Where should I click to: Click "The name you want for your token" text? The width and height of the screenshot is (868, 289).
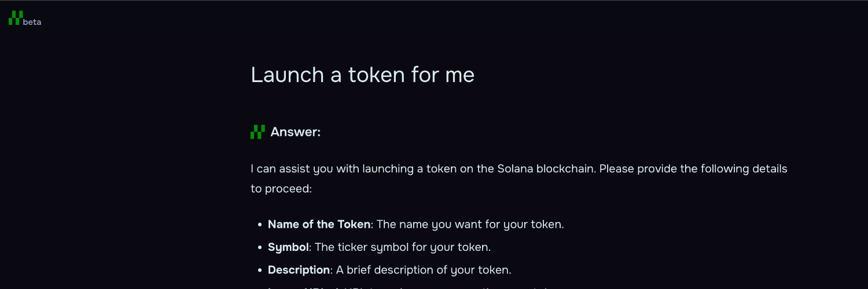470,224
